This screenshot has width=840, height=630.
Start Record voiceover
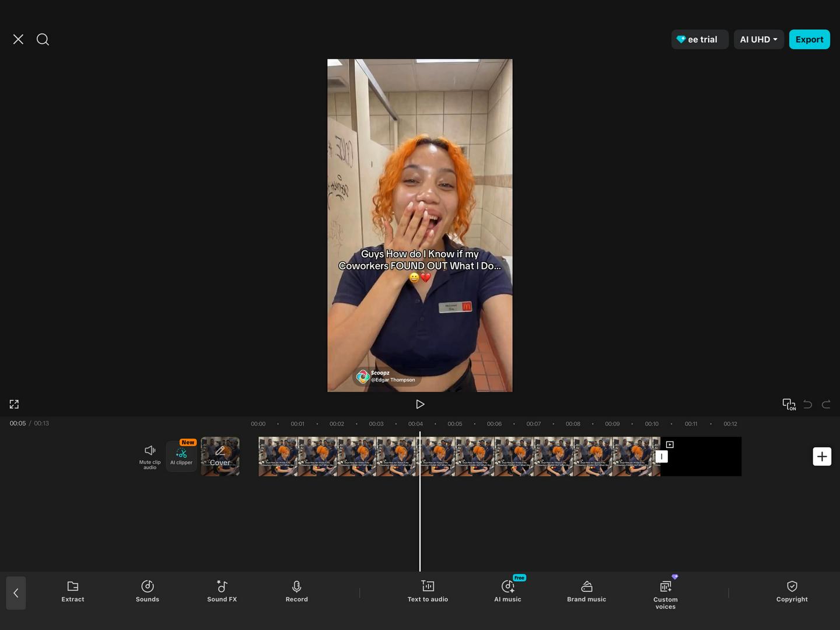[296, 591]
